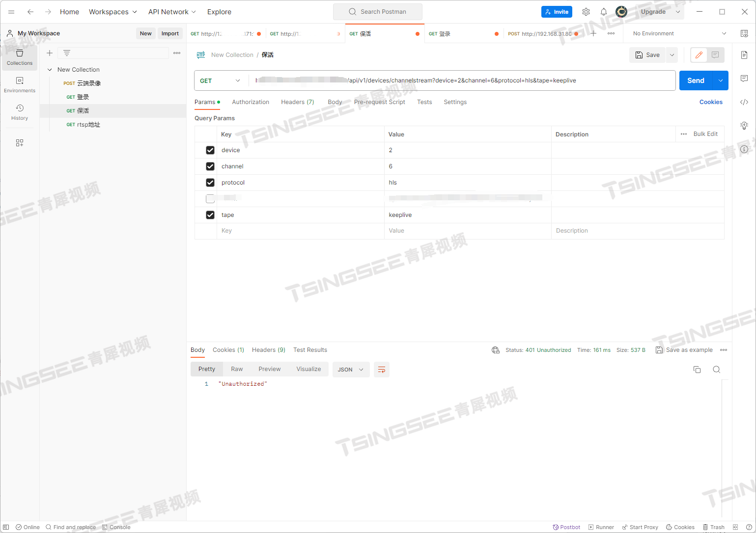Add a new request tab

click(593, 33)
